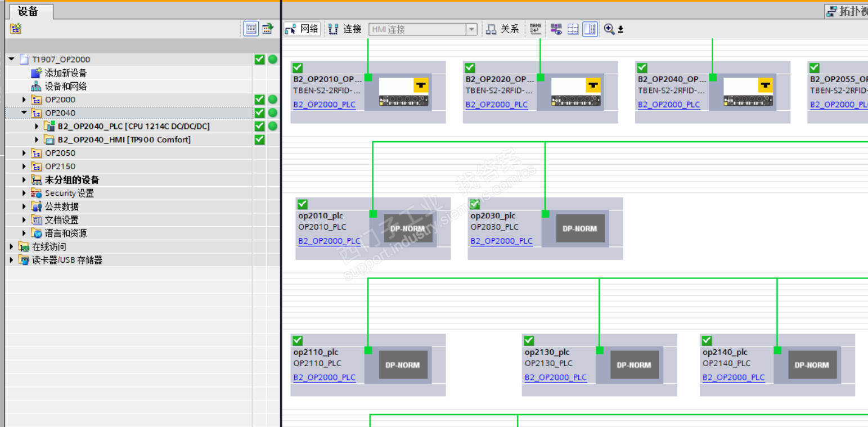Toggle the details table view icon in device panel
Image resolution: width=868 pixels, height=427 pixels.
(x=251, y=29)
